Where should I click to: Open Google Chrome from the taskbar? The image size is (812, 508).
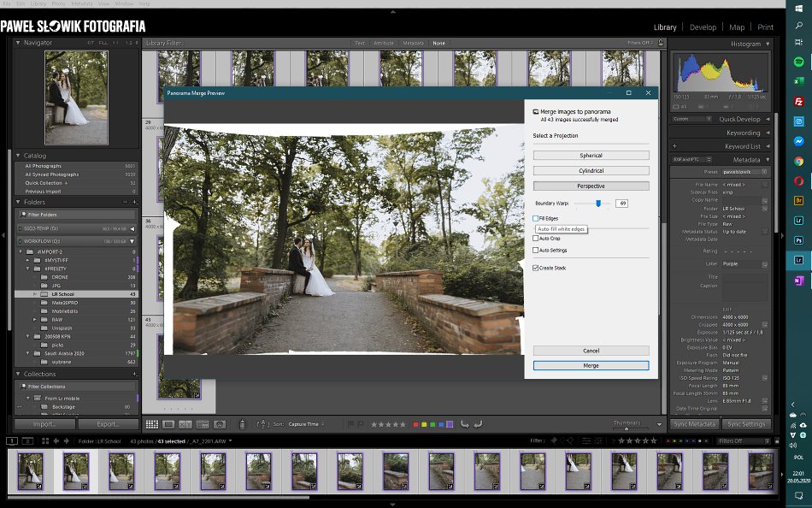tap(798, 162)
